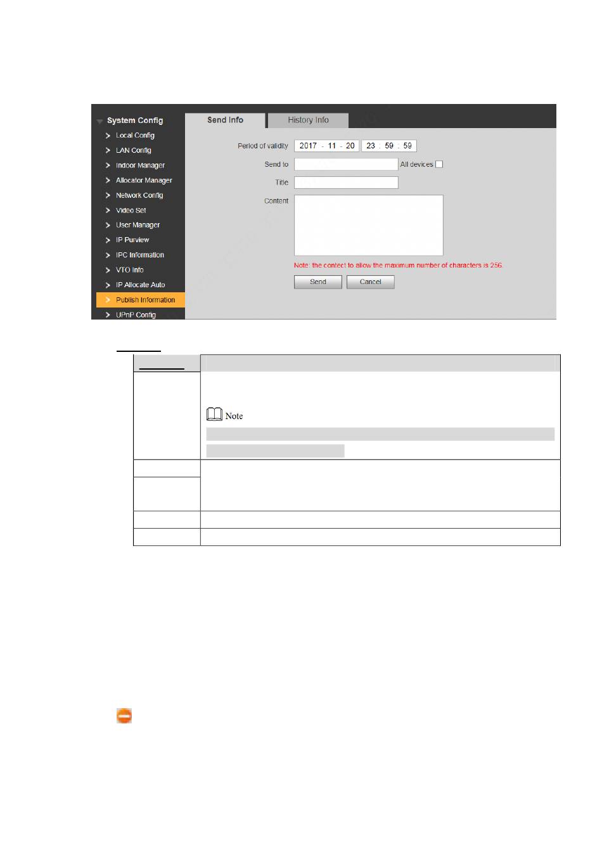Focus the Title input field
This screenshot has height=868, width=602.
click(x=346, y=183)
